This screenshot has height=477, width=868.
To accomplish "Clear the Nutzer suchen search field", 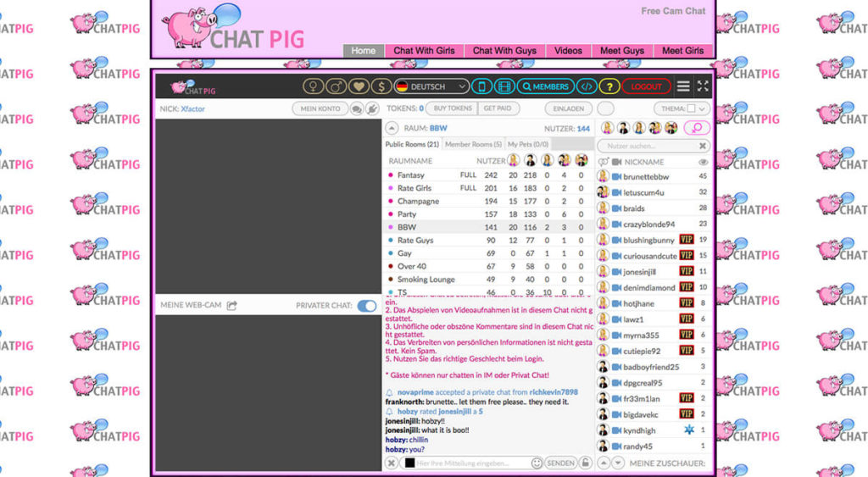I will (703, 146).
